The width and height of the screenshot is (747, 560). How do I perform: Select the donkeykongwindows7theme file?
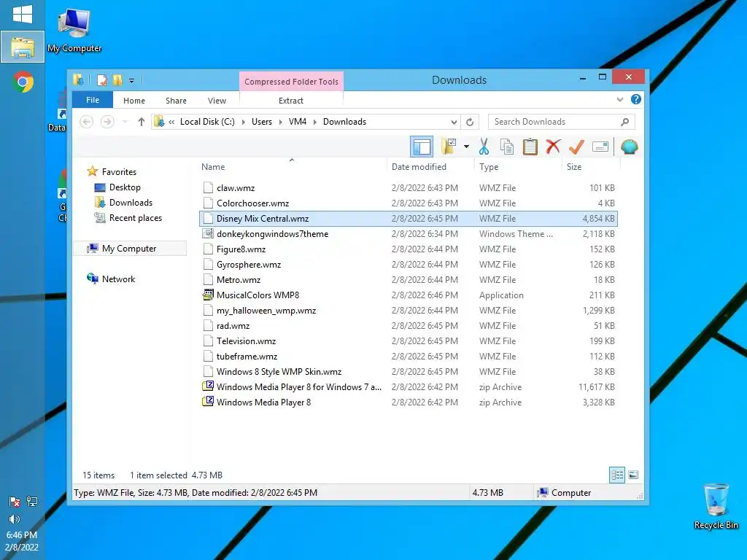[409, 234]
